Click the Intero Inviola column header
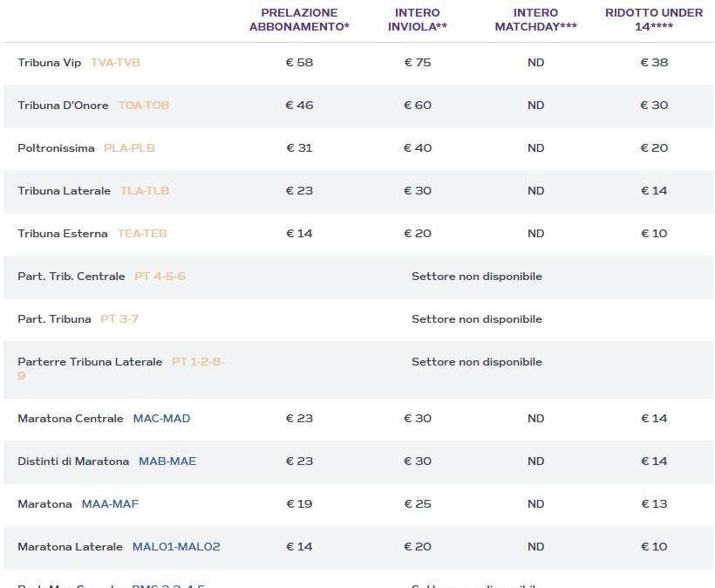 tap(418, 19)
